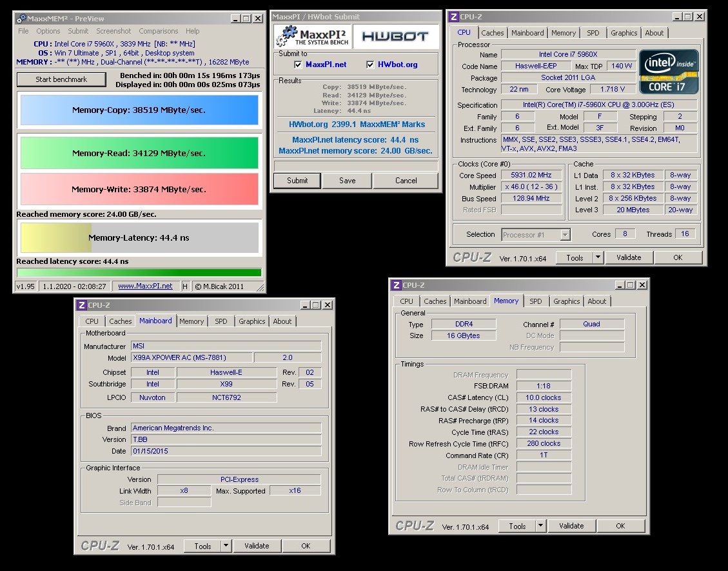
Task: Click Validate in the Memory CPU-Z window
Action: (x=571, y=526)
